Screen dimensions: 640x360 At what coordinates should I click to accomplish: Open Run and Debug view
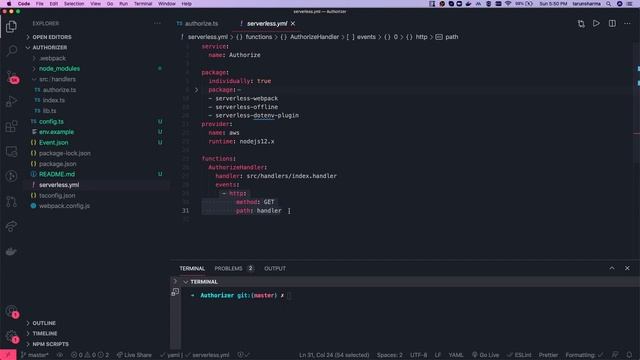[x=11, y=101]
